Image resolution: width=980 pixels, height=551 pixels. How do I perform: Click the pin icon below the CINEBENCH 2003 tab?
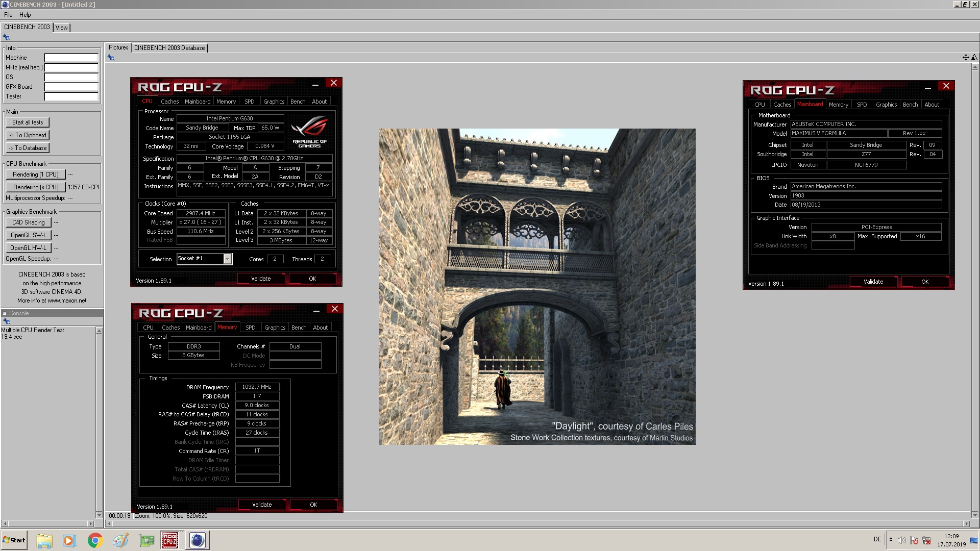(6, 37)
